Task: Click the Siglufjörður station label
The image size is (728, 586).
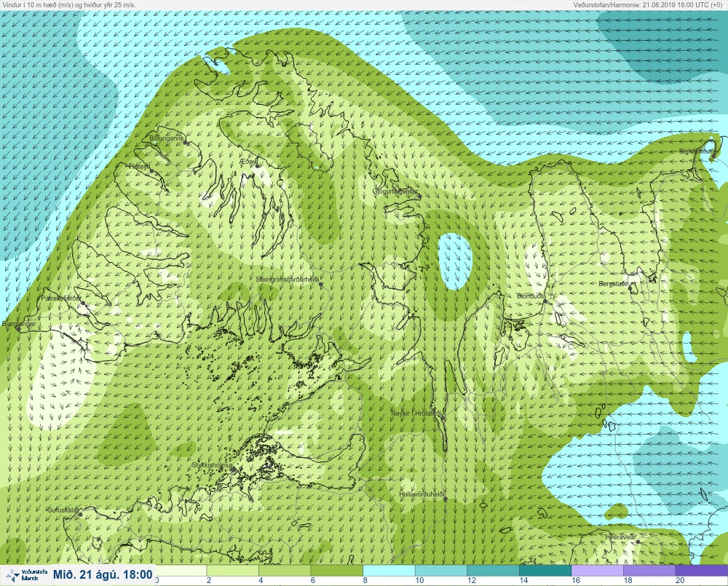Action: point(695,151)
